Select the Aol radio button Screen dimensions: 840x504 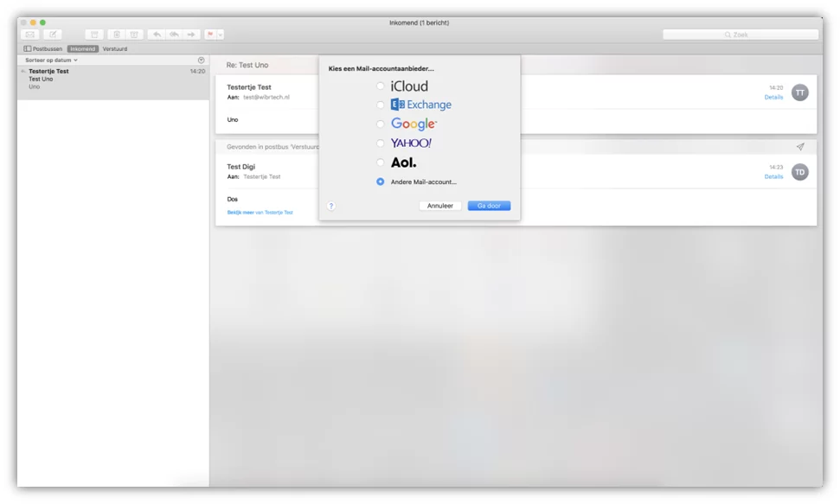(380, 163)
